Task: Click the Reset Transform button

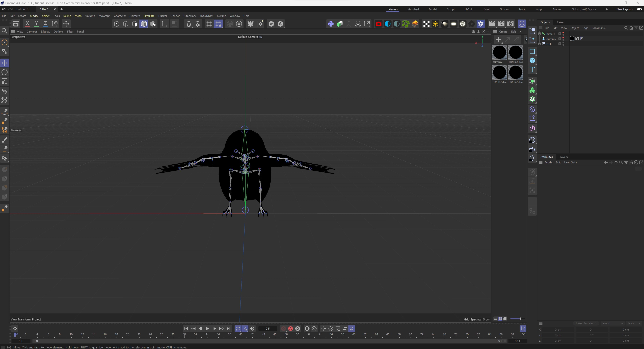Action: click(586, 323)
